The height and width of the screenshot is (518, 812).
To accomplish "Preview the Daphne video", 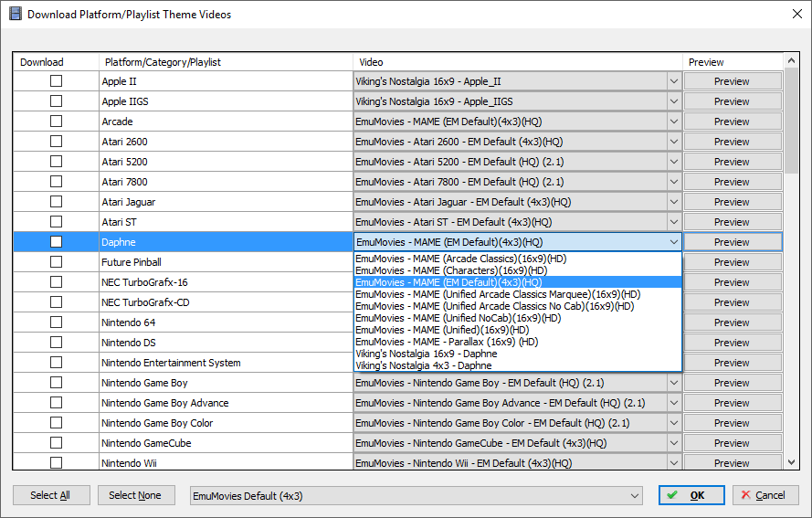I will point(733,242).
